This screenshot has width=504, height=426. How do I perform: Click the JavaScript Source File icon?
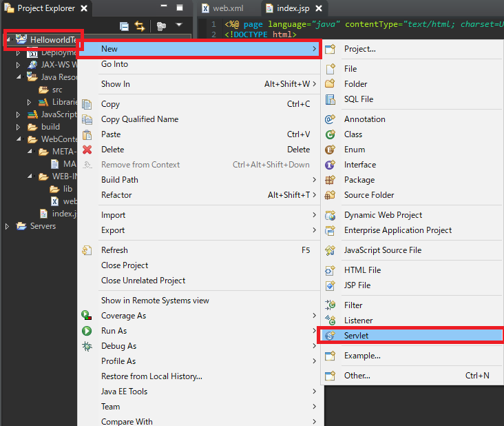330,250
